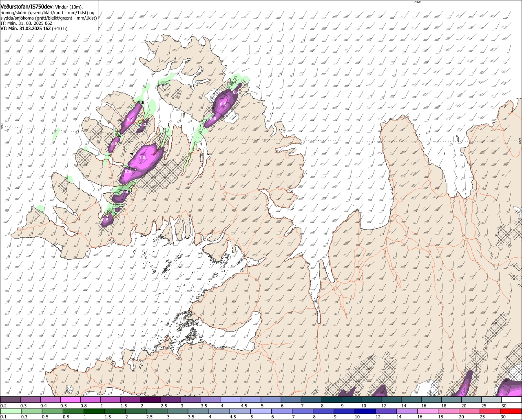522x420 pixels.
Task: Click the 0.3 value label on the map
Action: (144, 124)
